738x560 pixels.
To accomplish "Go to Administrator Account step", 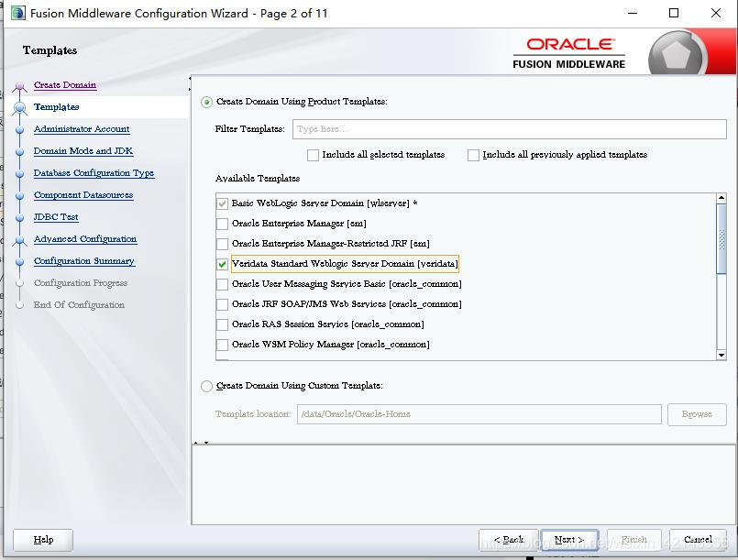I will (x=82, y=129).
